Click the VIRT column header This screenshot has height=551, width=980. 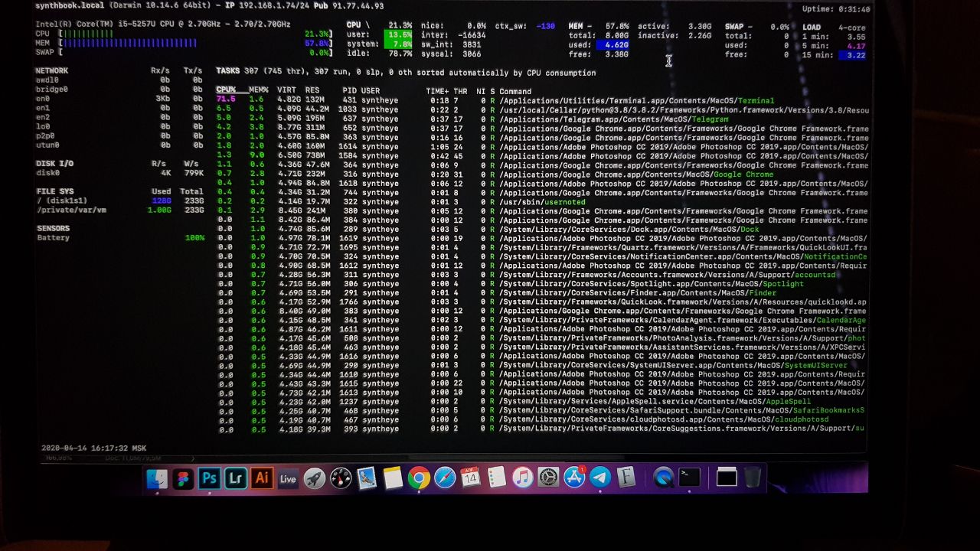click(x=286, y=91)
